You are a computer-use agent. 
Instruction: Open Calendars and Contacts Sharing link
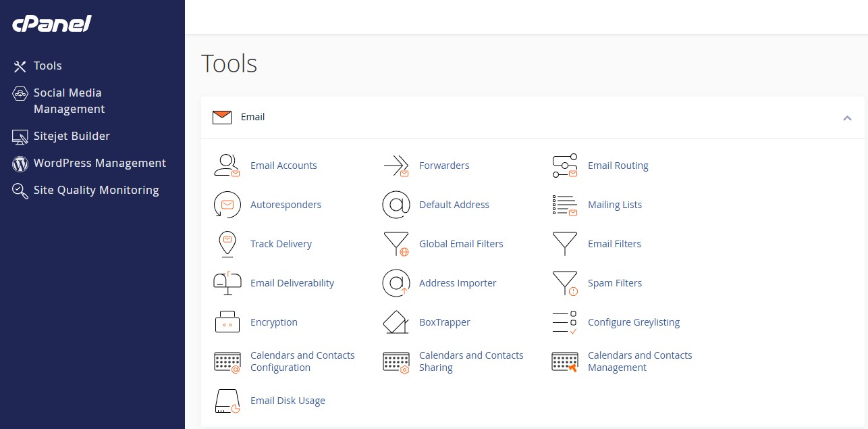[471, 361]
